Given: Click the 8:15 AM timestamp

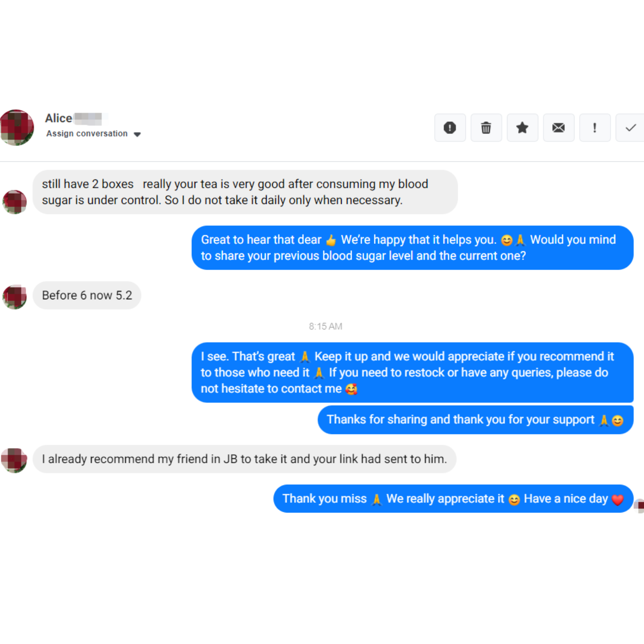Looking at the screenshot, I should (325, 326).
